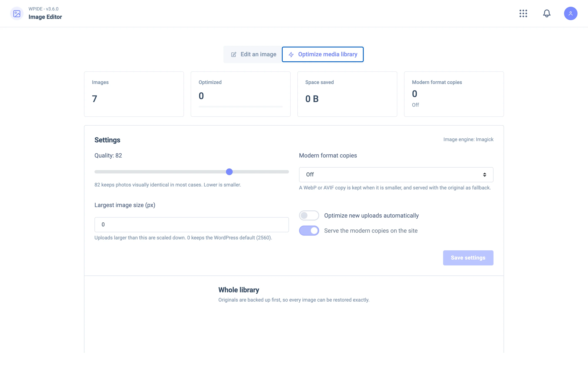Switch to Edit an image tab

(x=253, y=54)
